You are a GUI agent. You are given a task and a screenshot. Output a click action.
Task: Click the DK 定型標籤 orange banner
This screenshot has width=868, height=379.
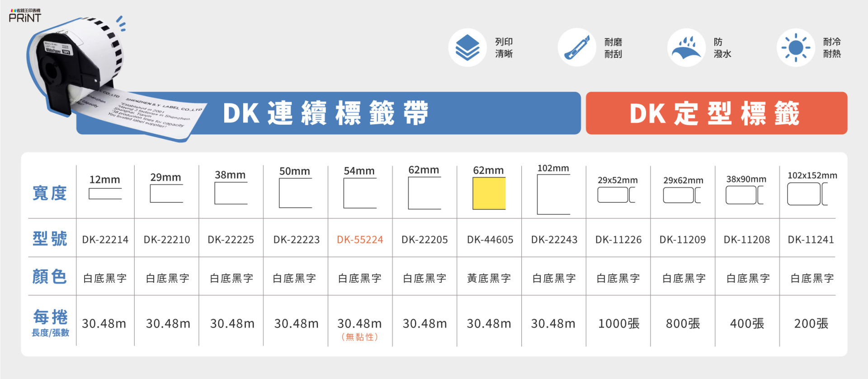(717, 113)
